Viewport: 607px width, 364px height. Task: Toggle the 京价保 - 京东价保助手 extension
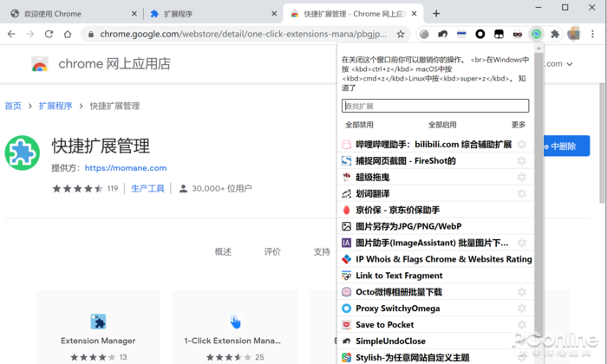397,210
